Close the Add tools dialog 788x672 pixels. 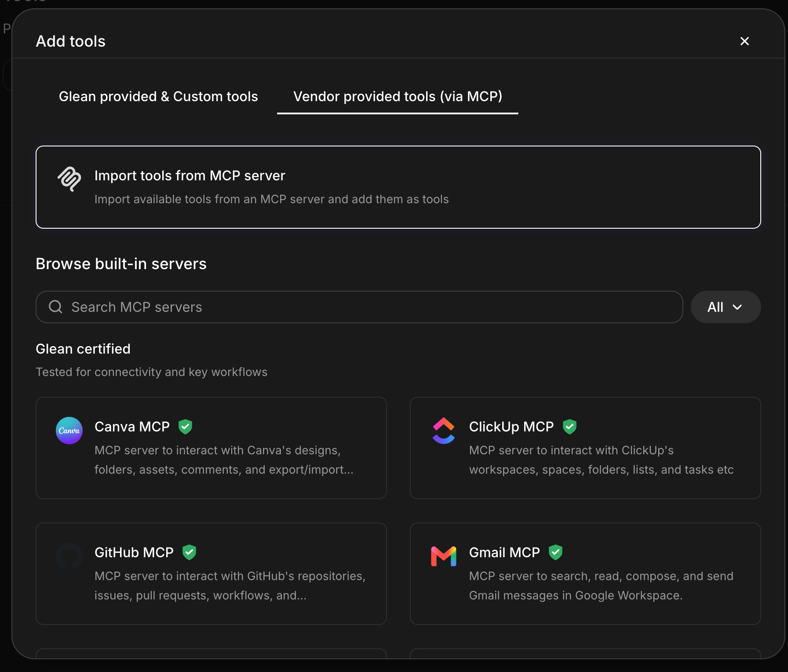744,41
